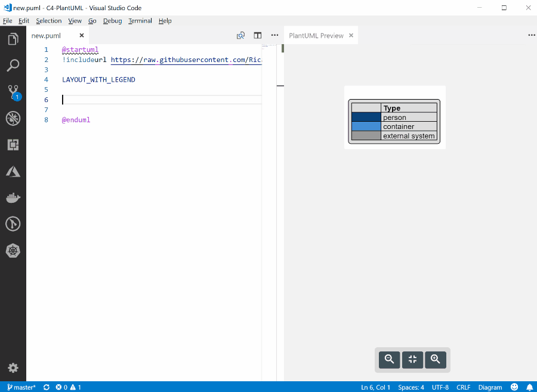Image resolution: width=537 pixels, height=392 pixels.
Task: Open Source Control view with badge
Action: (x=13, y=92)
